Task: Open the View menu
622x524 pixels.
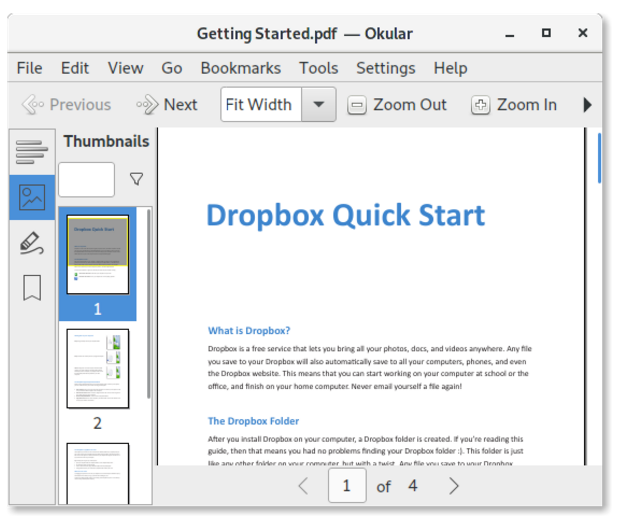Action: pos(125,68)
